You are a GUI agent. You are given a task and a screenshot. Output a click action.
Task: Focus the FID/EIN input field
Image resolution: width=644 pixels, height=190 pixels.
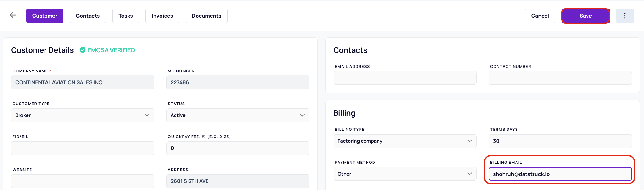[x=83, y=148]
